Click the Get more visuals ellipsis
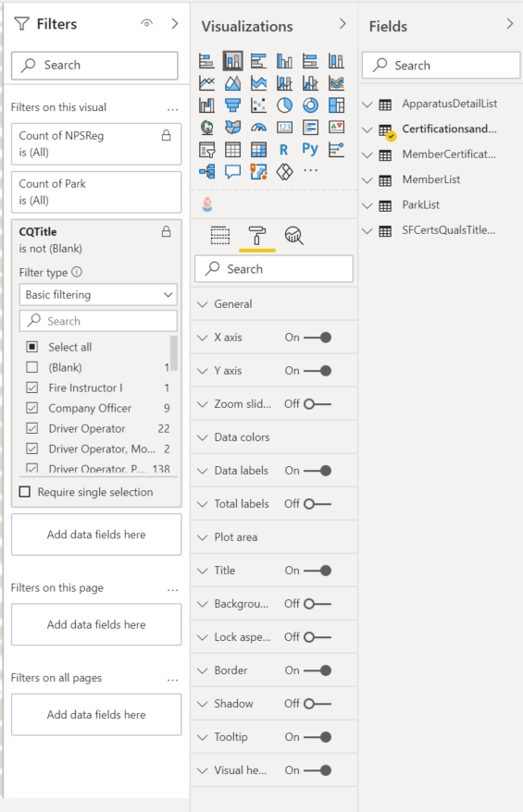The height and width of the screenshot is (812, 523). 310,170
